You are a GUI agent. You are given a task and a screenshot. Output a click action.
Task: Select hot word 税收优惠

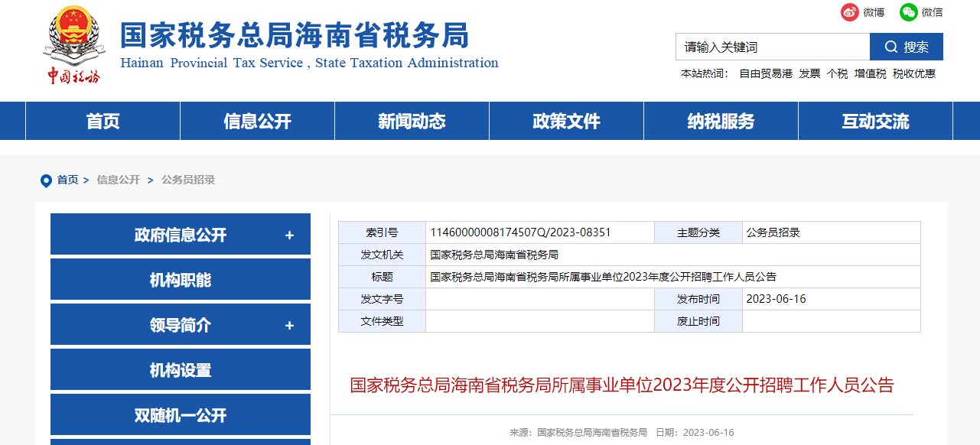click(914, 74)
